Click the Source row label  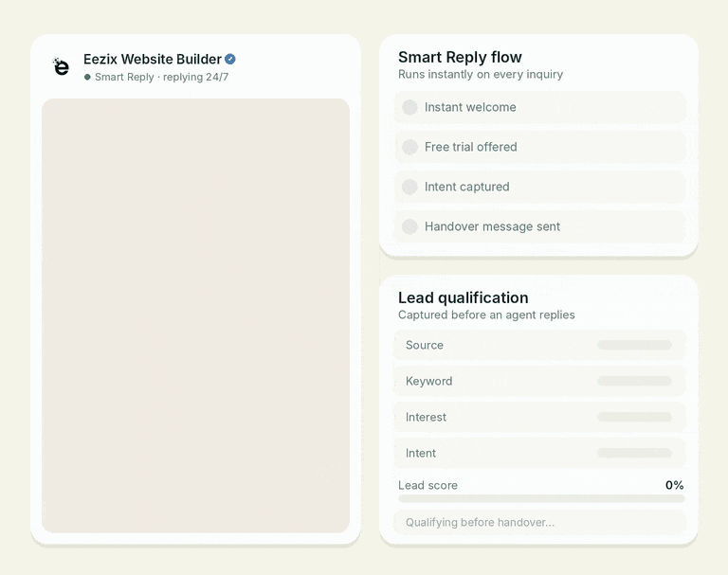425,345
